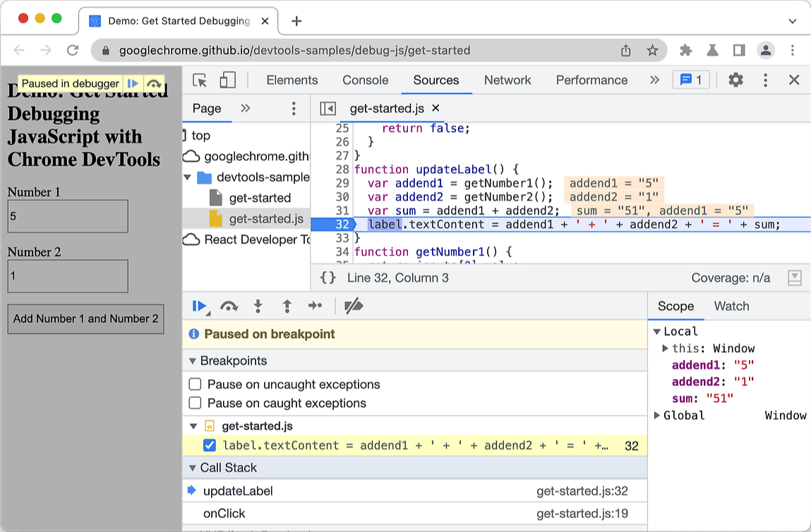
Task: Open Chrome extensions puzzle icon
Action: (x=685, y=50)
